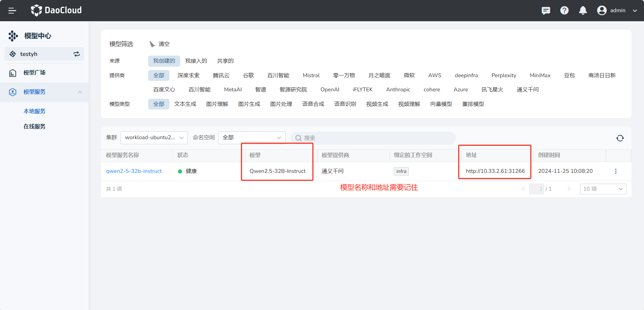Filter providers by cohere
This screenshot has width=644, height=310.
(432, 90)
